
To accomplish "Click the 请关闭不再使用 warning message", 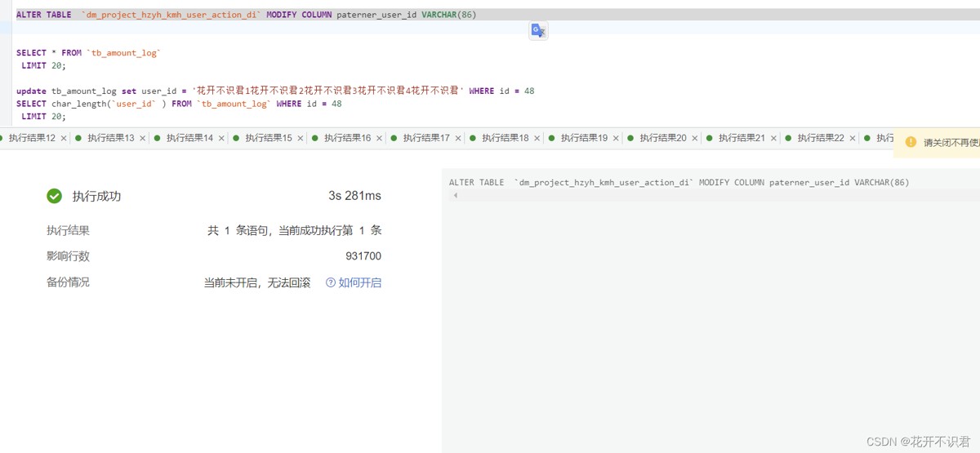I will [951, 143].
